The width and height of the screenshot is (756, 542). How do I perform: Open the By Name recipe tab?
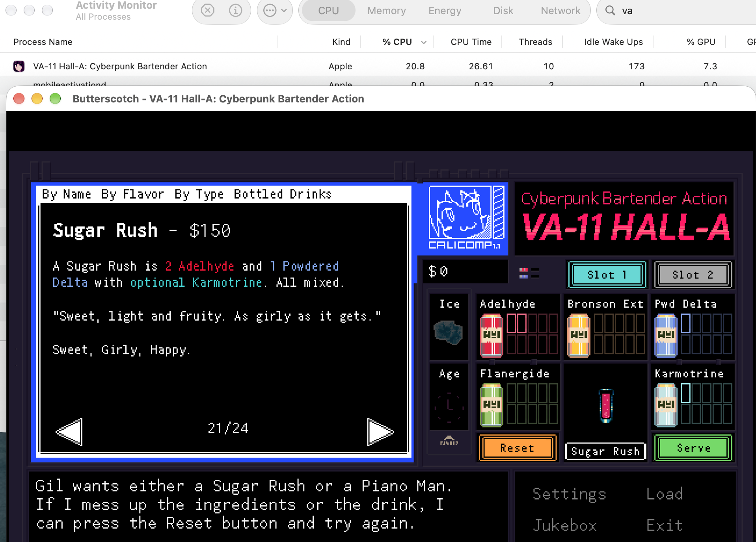(66, 194)
